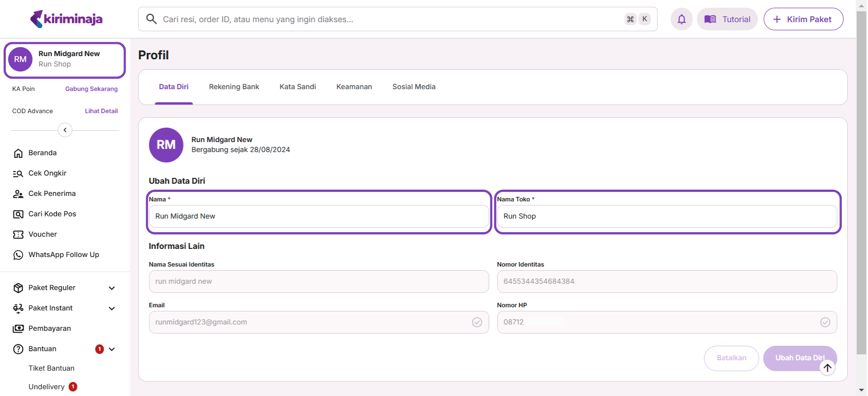Click the Nama Toko input field
Image resolution: width=868 pixels, height=396 pixels.
[667, 216]
